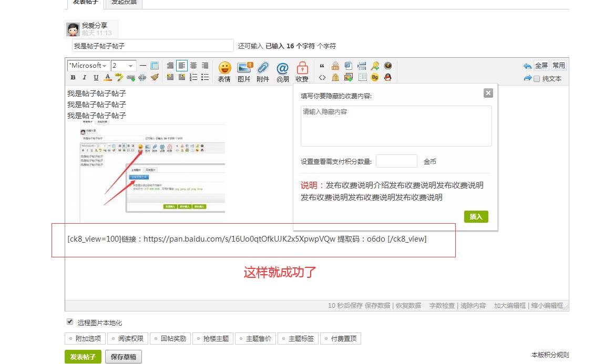
Task: Open the 表情 emoticon picker
Action: click(224, 71)
